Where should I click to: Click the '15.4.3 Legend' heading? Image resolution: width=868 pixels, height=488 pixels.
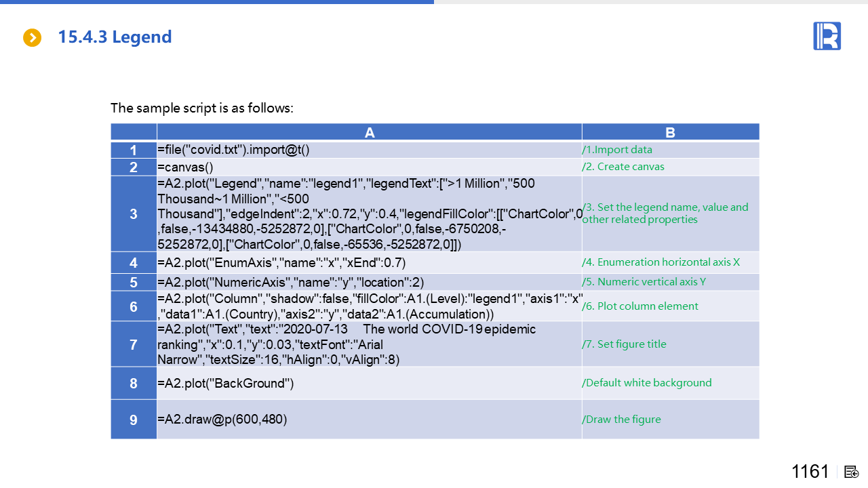tap(115, 37)
